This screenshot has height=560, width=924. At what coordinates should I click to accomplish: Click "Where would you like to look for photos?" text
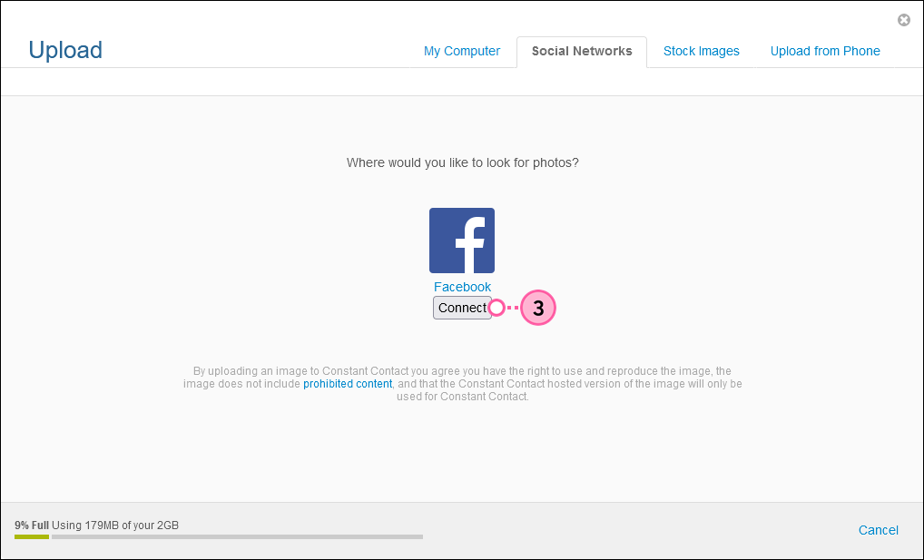(x=463, y=162)
